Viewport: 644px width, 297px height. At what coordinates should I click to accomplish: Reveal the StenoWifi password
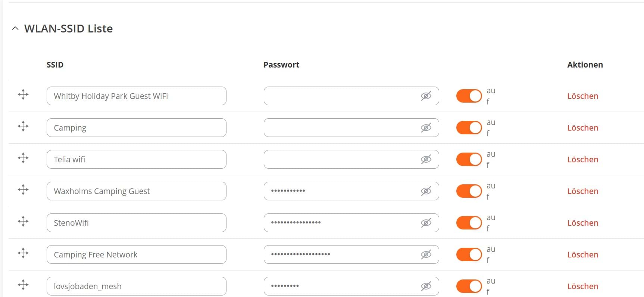[x=426, y=223]
